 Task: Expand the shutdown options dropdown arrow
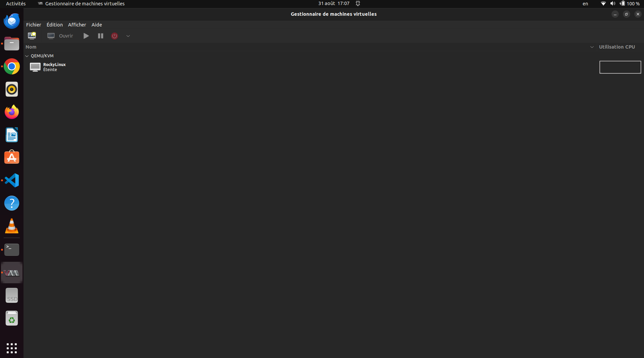(x=128, y=36)
